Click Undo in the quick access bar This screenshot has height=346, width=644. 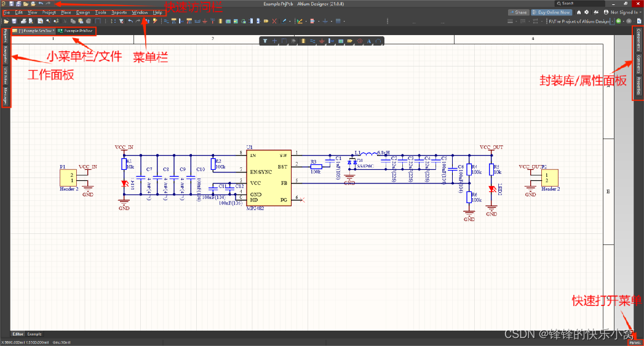coord(41,4)
